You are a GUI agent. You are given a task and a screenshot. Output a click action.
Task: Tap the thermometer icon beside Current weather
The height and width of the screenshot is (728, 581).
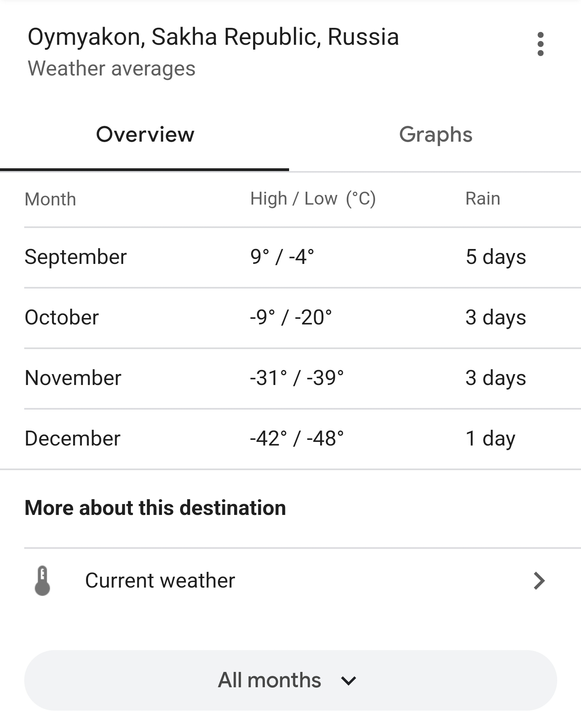pos(42,581)
